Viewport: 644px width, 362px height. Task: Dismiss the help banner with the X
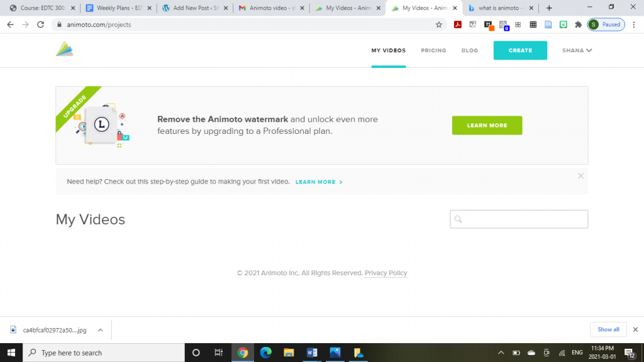click(580, 176)
